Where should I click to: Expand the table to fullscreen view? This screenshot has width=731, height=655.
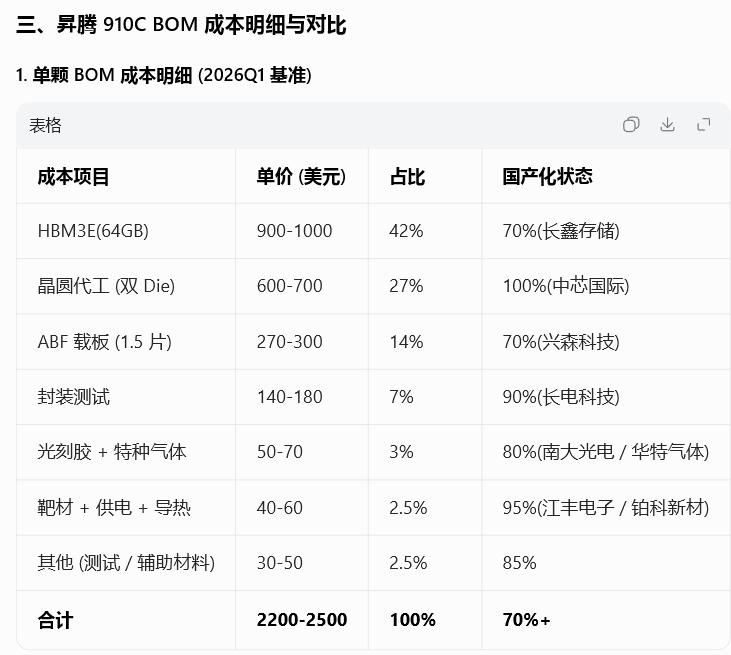pyautogui.click(x=704, y=125)
